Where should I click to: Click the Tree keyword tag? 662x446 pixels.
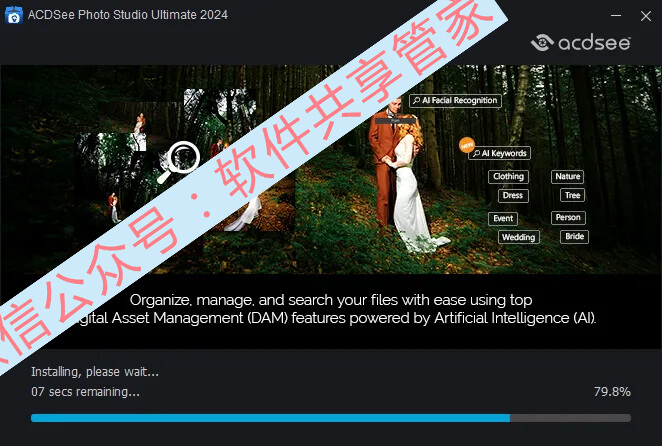pyautogui.click(x=572, y=195)
